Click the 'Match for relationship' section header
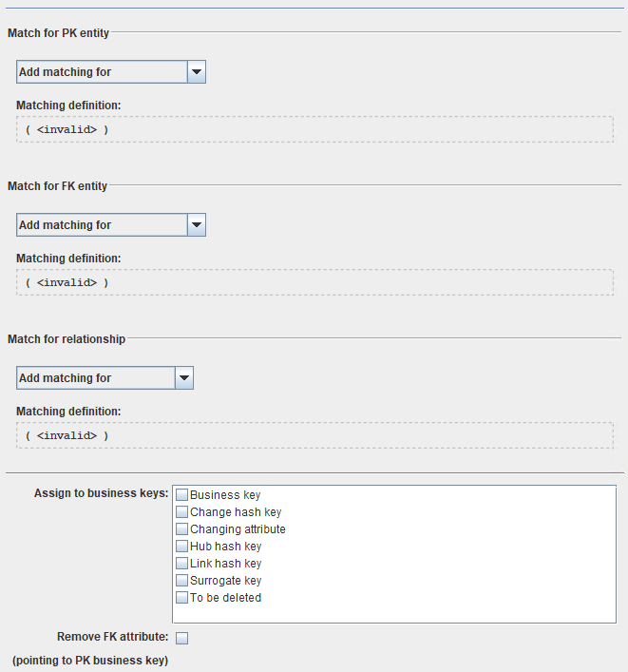This screenshot has height=672, width=628. [x=67, y=339]
